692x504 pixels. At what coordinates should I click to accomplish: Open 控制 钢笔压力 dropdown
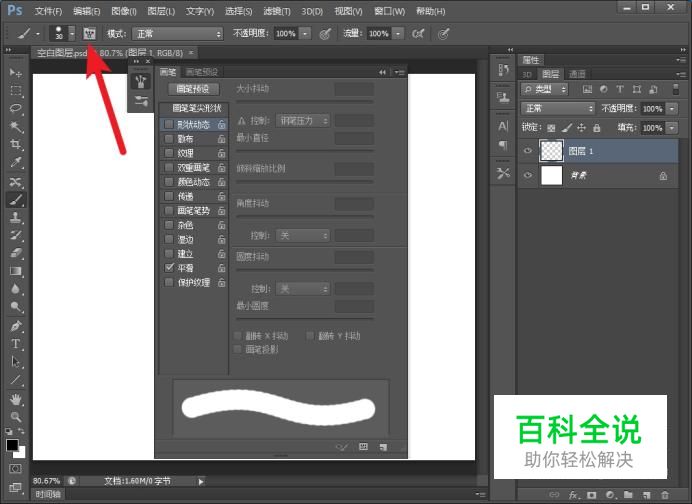click(x=303, y=120)
